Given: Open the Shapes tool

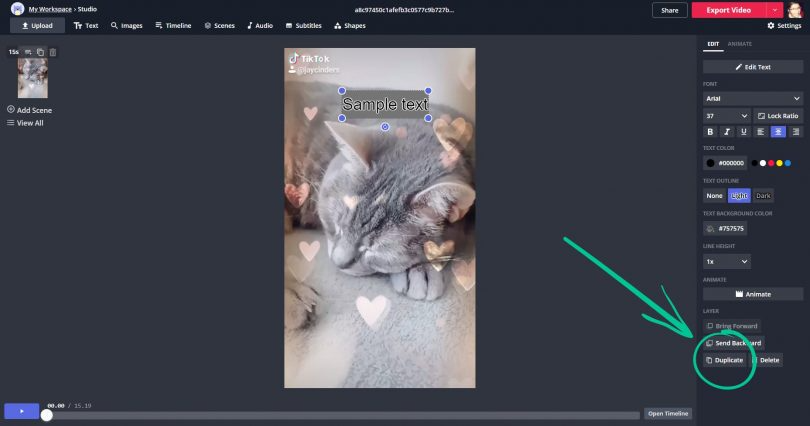Looking at the screenshot, I should pos(349,25).
